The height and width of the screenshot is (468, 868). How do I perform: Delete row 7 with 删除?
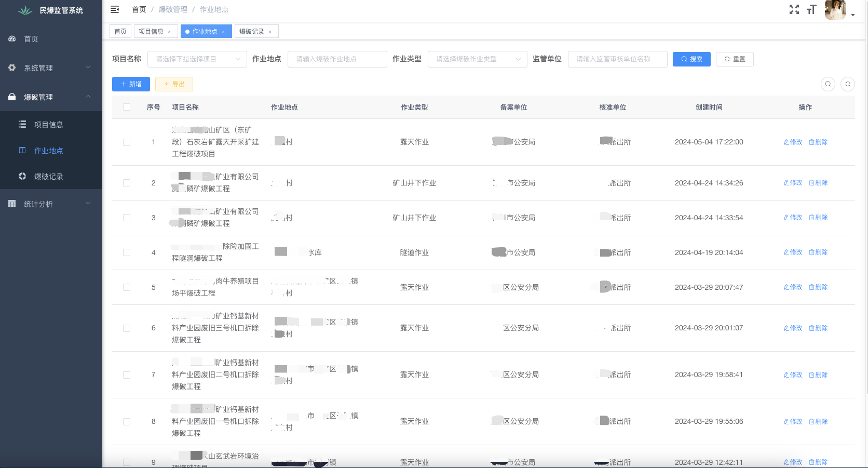click(818, 375)
